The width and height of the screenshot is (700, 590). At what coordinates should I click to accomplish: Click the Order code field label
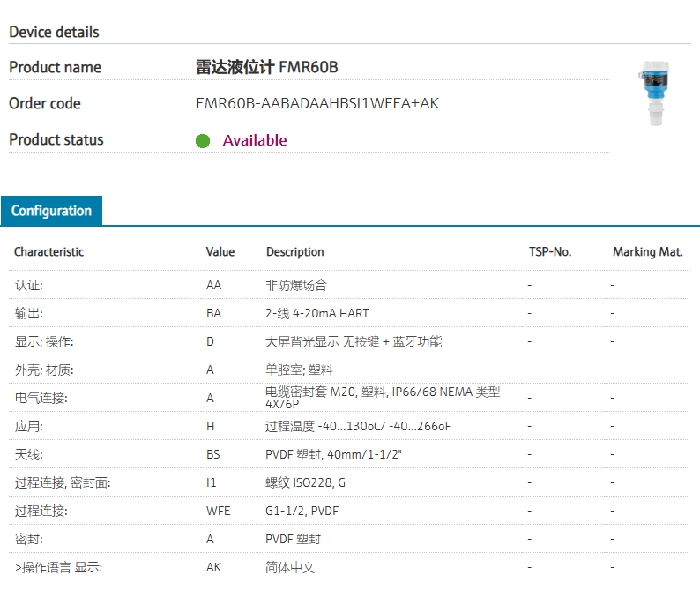pyautogui.click(x=45, y=103)
